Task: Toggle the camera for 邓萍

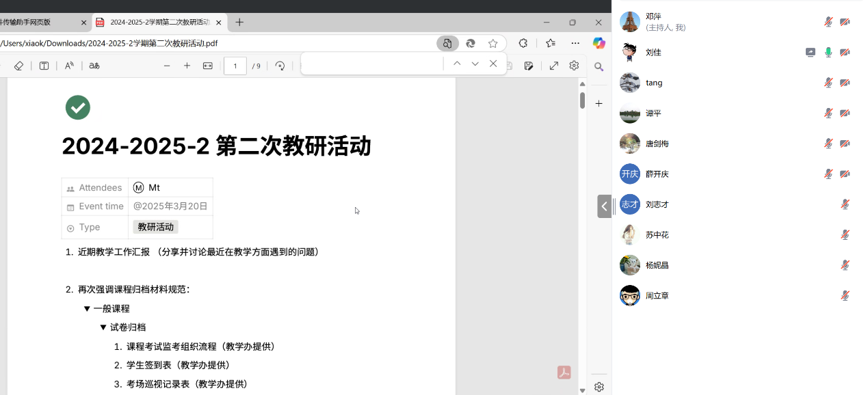Action: pos(845,22)
